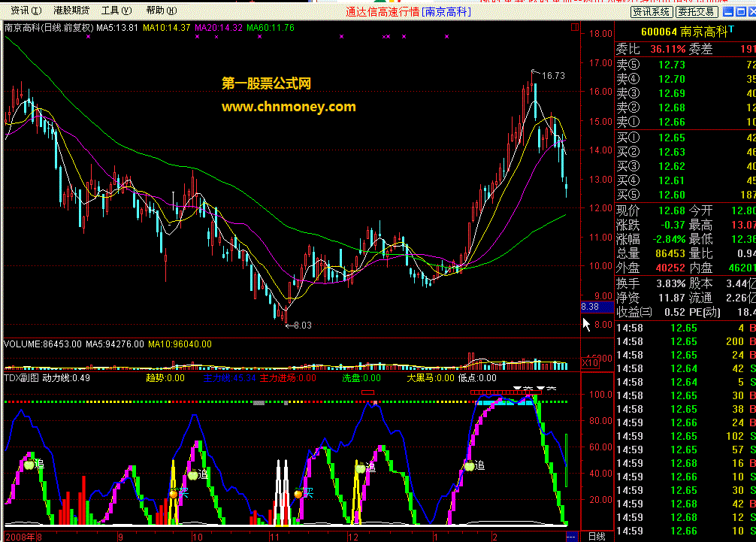Image resolution: width=756 pixels, height=542 pixels.
Task: Select the 卖④ 12.70 ask row
Action: (x=685, y=79)
